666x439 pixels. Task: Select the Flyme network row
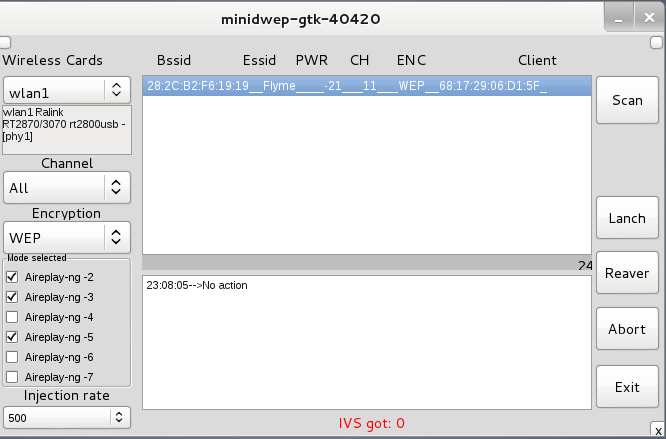pyautogui.click(x=366, y=87)
